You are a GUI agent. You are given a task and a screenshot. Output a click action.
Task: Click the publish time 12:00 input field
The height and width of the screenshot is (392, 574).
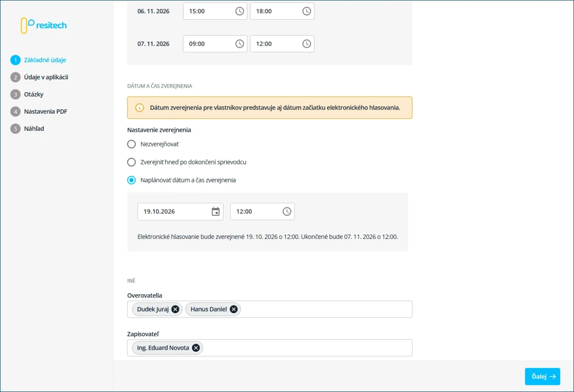pyautogui.click(x=262, y=212)
